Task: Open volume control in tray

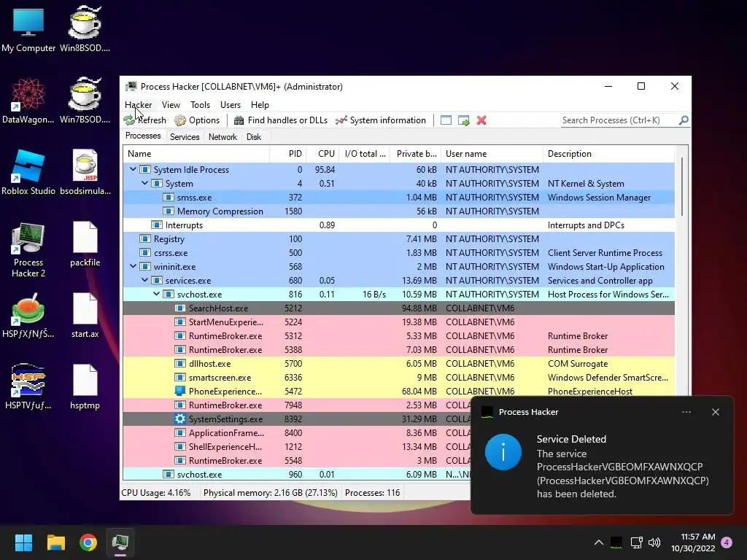Action: click(x=654, y=542)
